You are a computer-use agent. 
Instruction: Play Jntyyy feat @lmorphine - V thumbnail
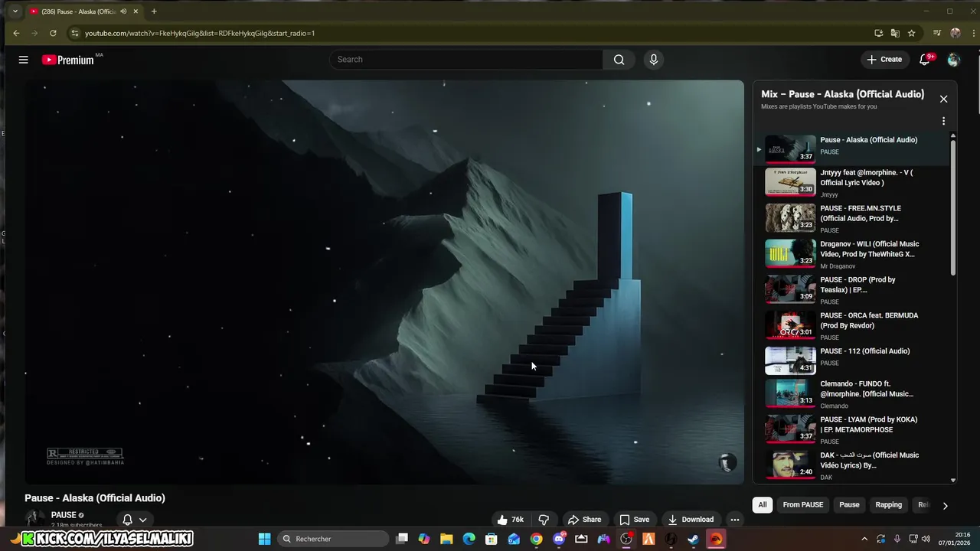coord(790,182)
